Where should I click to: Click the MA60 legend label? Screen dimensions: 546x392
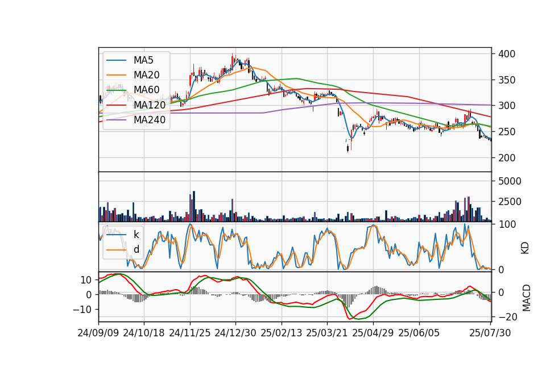coord(146,90)
